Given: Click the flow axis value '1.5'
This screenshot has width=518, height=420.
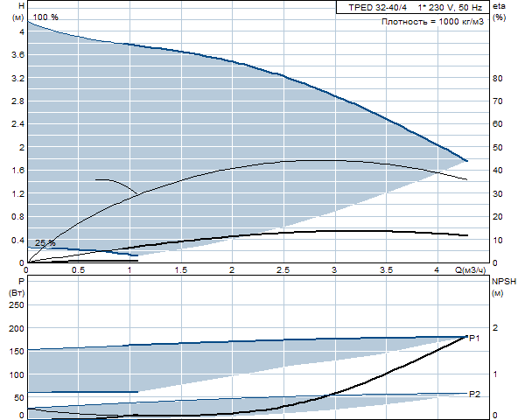Looking at the screenshot, I should point(181,270).
